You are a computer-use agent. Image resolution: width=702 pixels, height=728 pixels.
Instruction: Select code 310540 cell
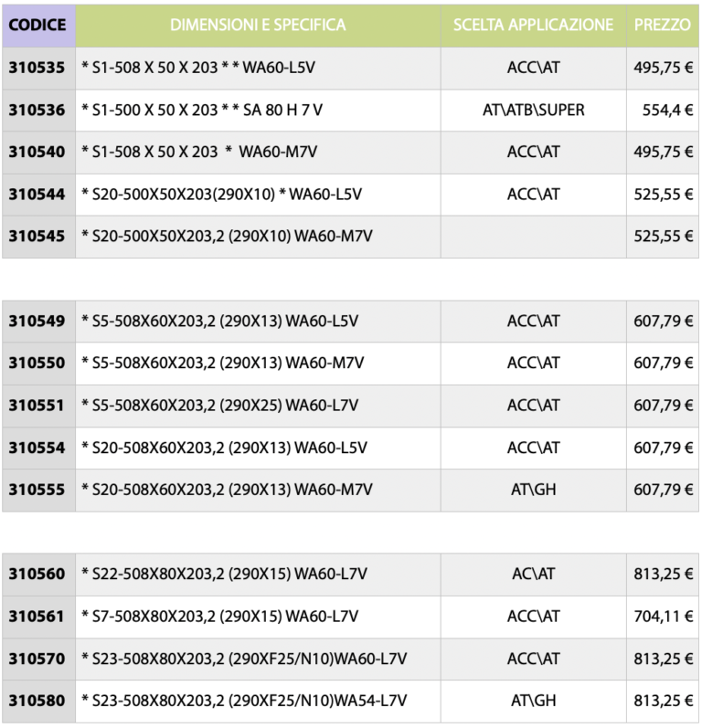[x=38, y=153]
